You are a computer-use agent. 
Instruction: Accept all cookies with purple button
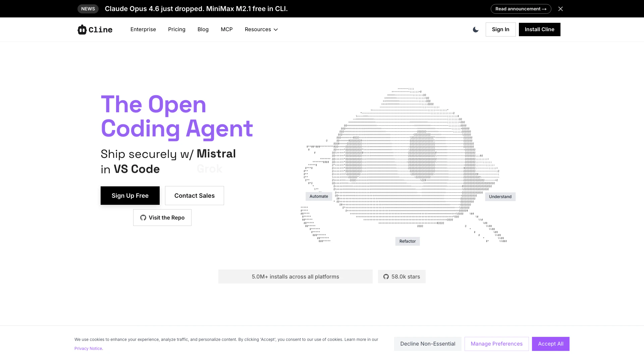550,344
